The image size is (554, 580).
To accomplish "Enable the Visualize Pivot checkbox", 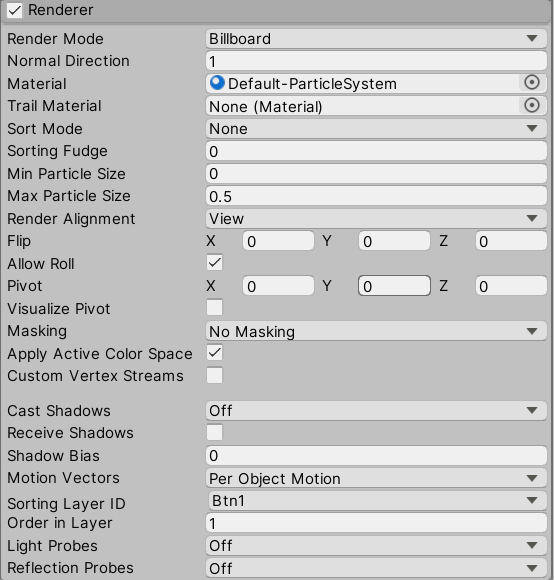I will click(x=214, y=307).
